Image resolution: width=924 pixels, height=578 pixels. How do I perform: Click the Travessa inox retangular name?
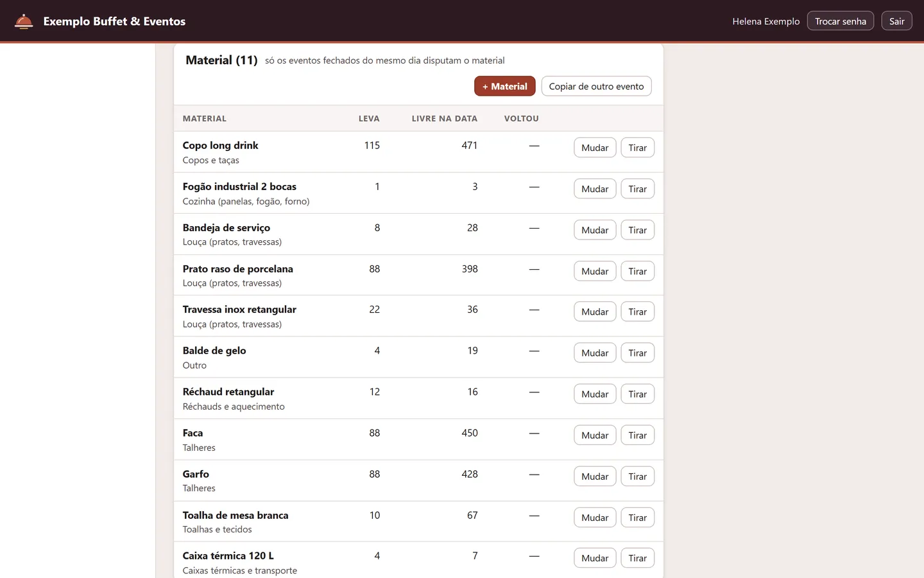pyautogui.click(x=239, y=310)
